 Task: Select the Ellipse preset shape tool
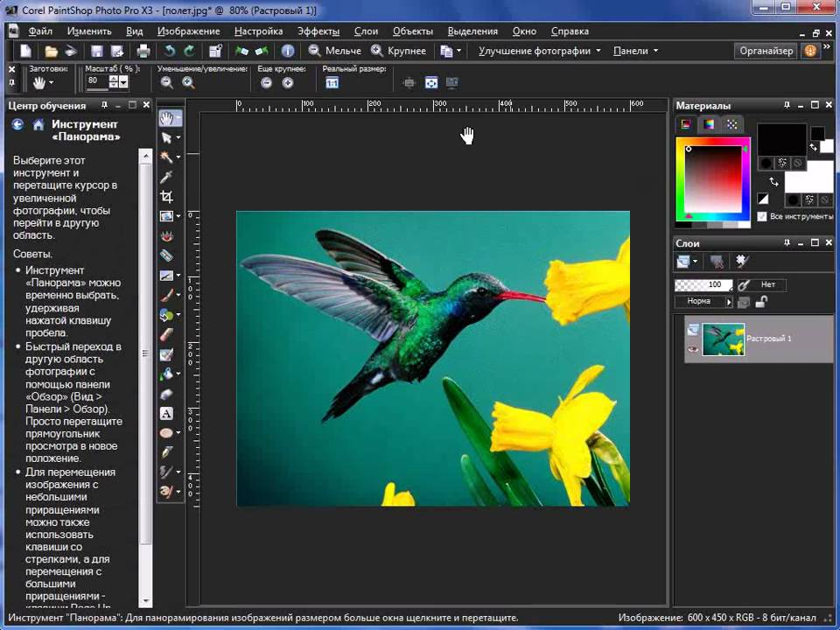pos(166,433)
